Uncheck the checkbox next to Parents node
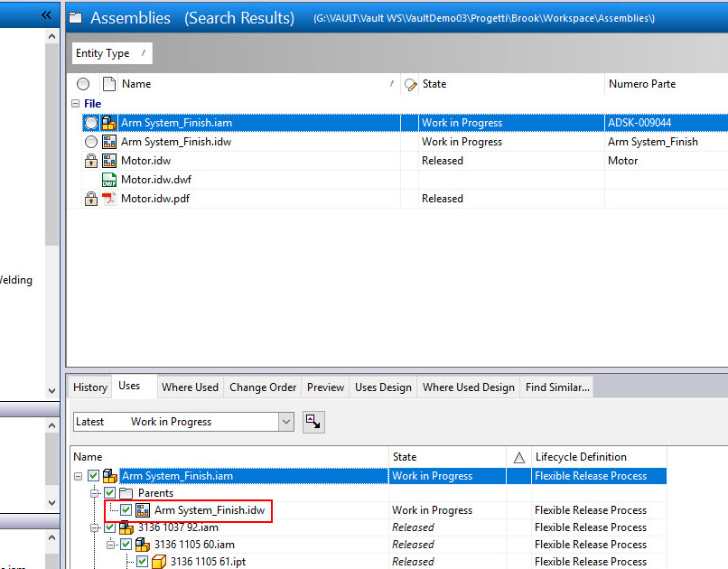Screen dimensions: 728x569 108,492
